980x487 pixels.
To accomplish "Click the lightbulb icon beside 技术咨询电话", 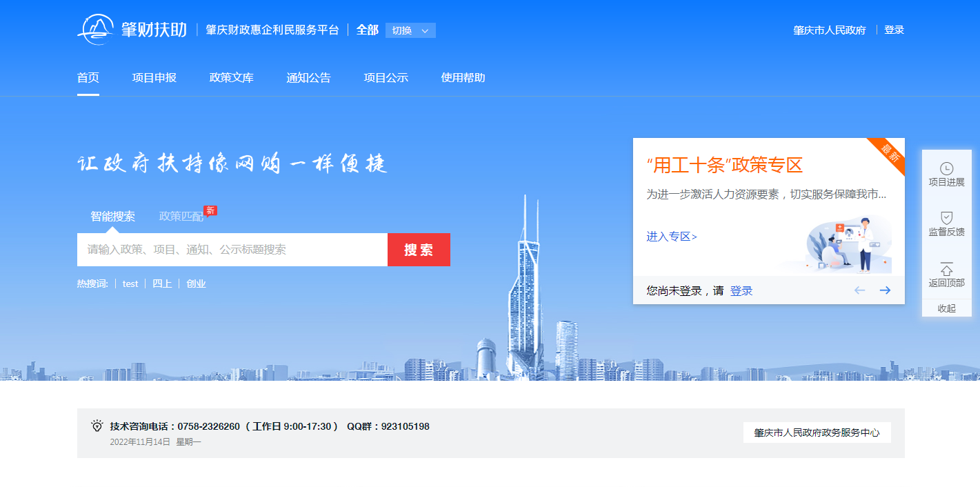I will coord(97,426).
